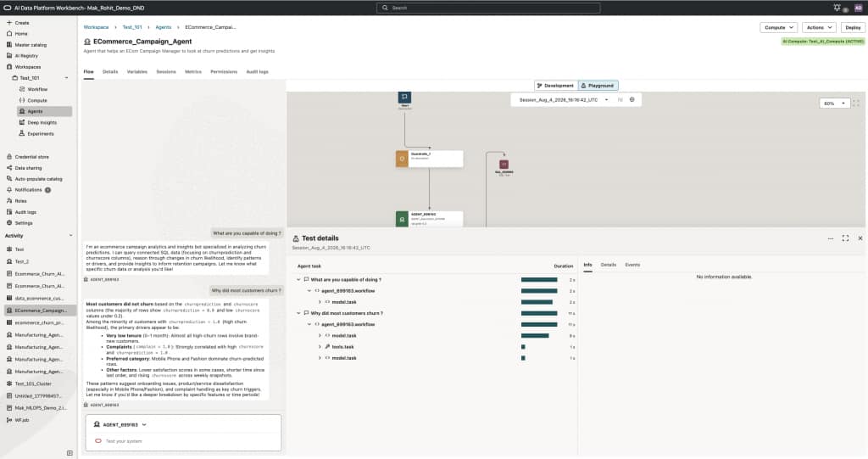Viewport: 868px width, 459px height.
Task: Click the Deploy button
Action: 853,27
